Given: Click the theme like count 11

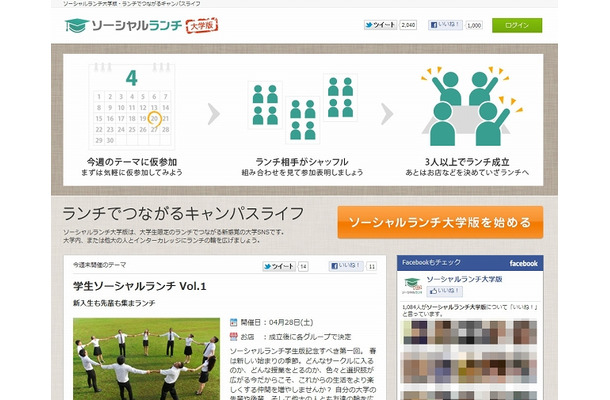Looking at the screenshot, I should (x=372, y=267).
